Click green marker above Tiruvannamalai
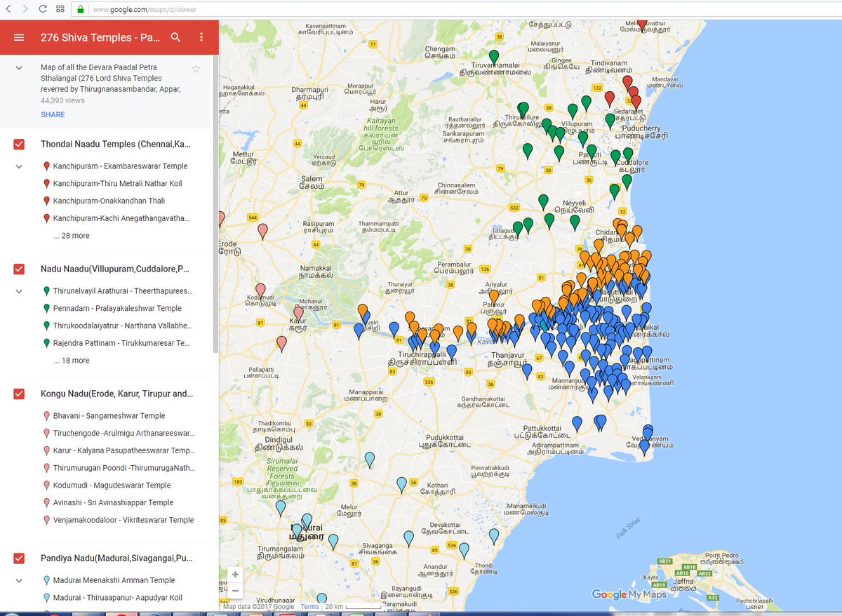Viewport: 842px width, 616px height. [x=494, y=58]
